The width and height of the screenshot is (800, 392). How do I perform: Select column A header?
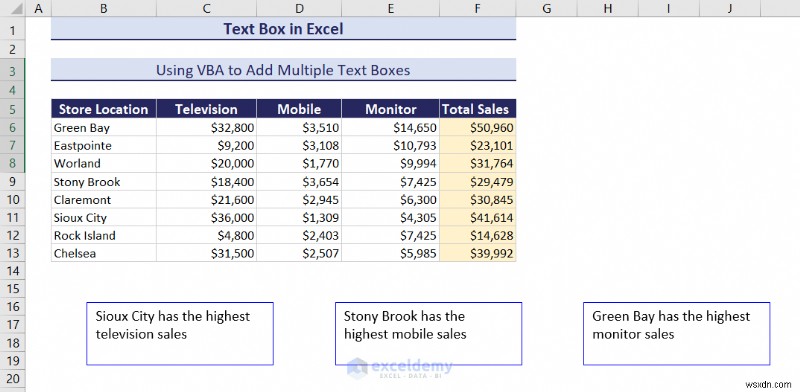(38, 8)
